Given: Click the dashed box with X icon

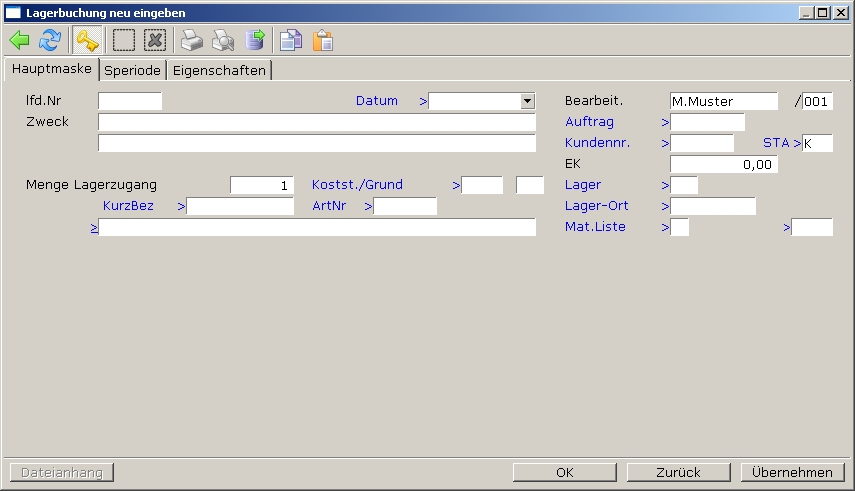Looking at the screenshot, I should click(x=154, y=40).
